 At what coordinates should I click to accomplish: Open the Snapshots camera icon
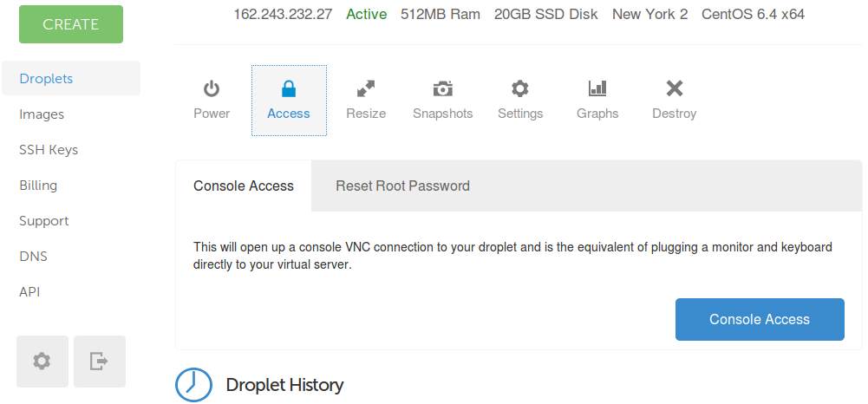click(442, 88)
